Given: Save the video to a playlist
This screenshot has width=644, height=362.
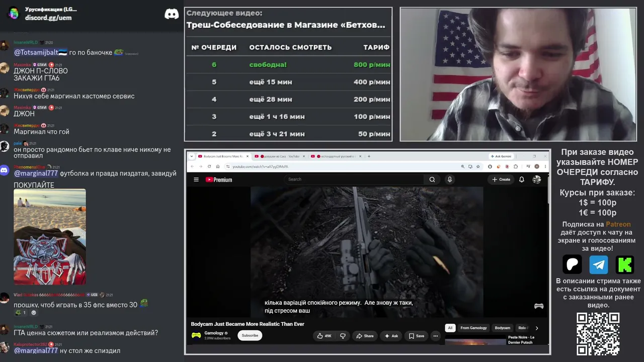Looking at the screenshot, I should (x=417, y=336).
